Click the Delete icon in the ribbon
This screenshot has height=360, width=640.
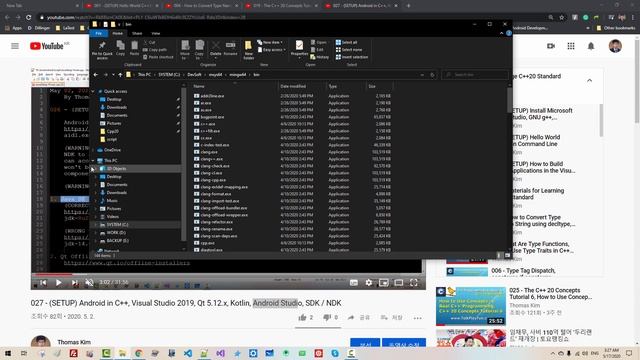(216, 48)
